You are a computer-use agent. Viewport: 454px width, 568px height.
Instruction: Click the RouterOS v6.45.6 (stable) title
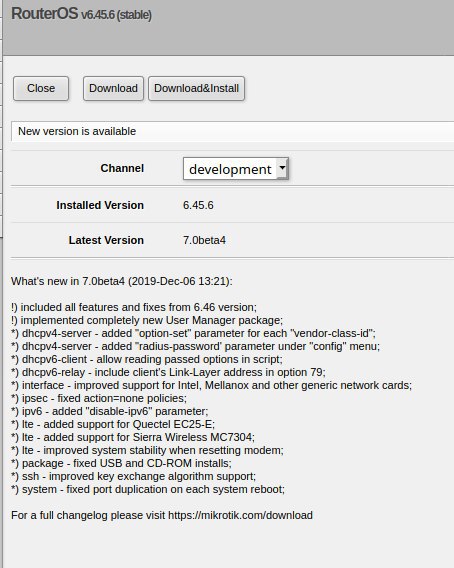[x=82, y=14]
